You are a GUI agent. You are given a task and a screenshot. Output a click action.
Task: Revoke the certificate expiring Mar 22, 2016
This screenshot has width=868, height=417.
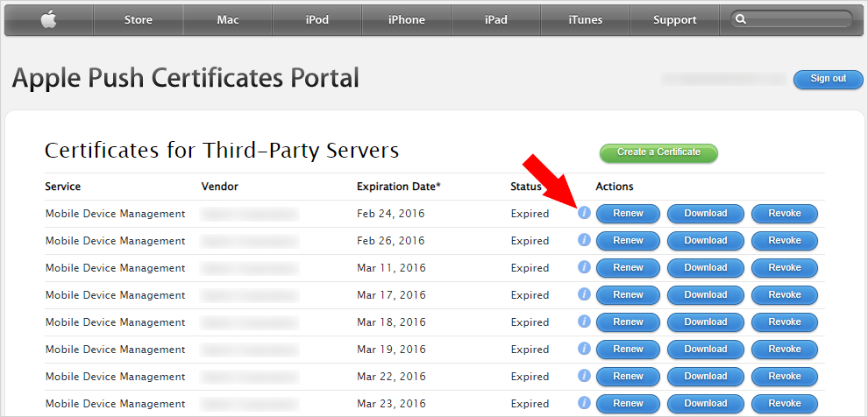[785, 376]
